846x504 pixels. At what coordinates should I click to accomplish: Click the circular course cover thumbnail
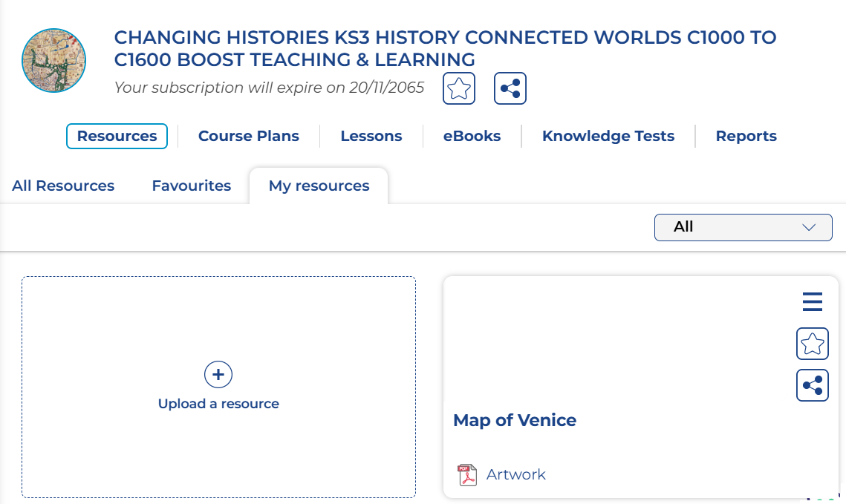[54, 61]
